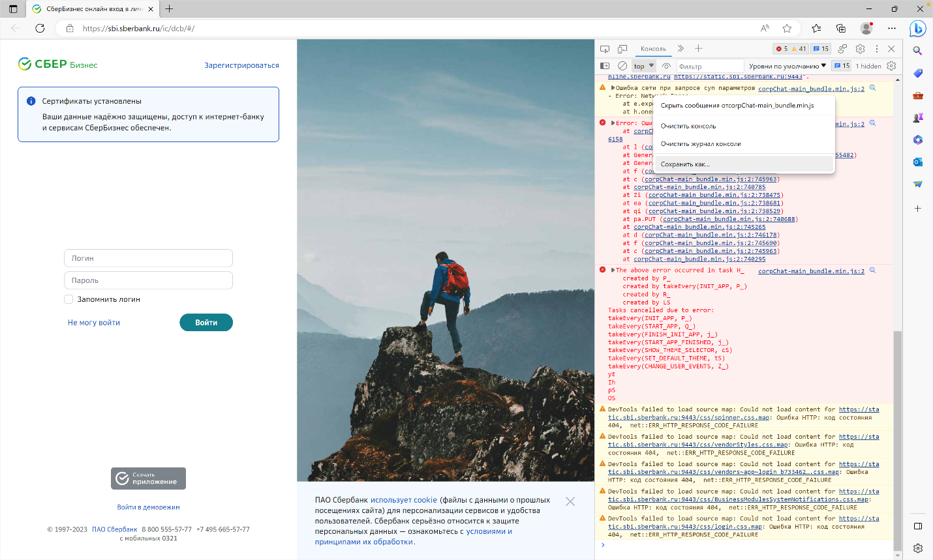The image size is (933, 560).
Task: Open the log levels dropdown
Action: tap(788, 66)
